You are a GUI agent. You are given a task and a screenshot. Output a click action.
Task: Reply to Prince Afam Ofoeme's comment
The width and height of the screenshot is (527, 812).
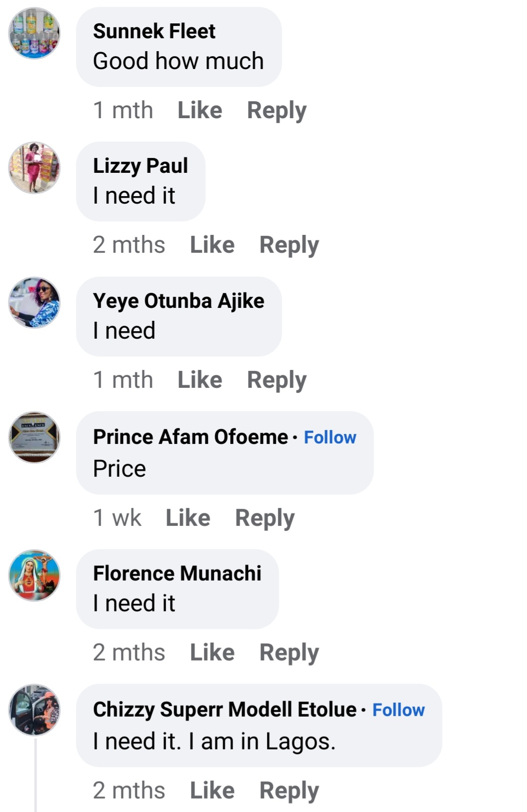coord(265,518)
